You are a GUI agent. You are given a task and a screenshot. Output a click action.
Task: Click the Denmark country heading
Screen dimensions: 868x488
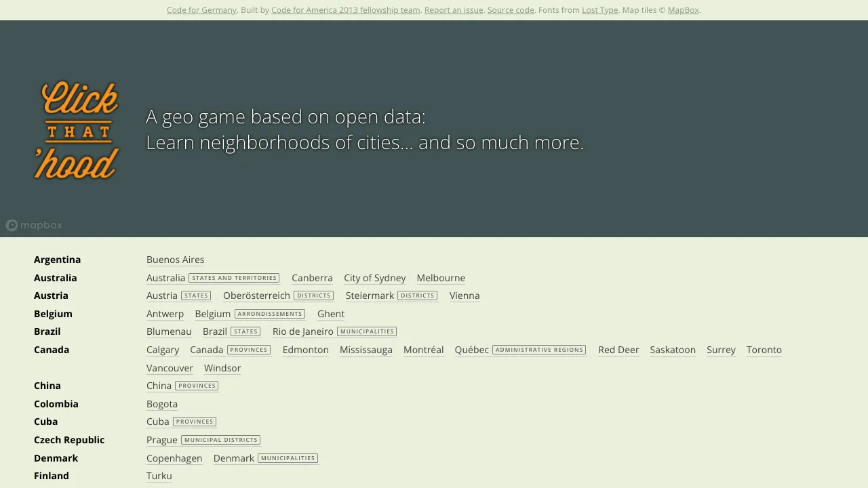pos(56,458)
